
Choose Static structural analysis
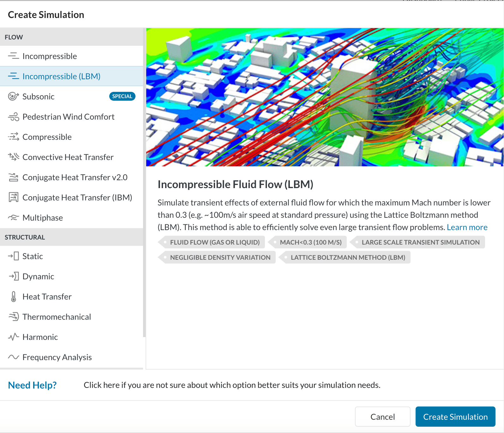33,256
